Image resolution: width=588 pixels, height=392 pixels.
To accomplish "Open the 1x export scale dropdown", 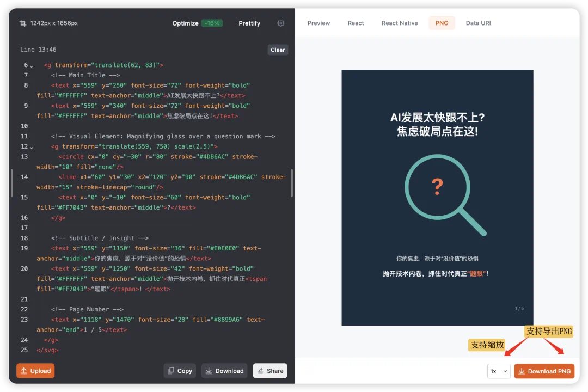I will point(499,371).
